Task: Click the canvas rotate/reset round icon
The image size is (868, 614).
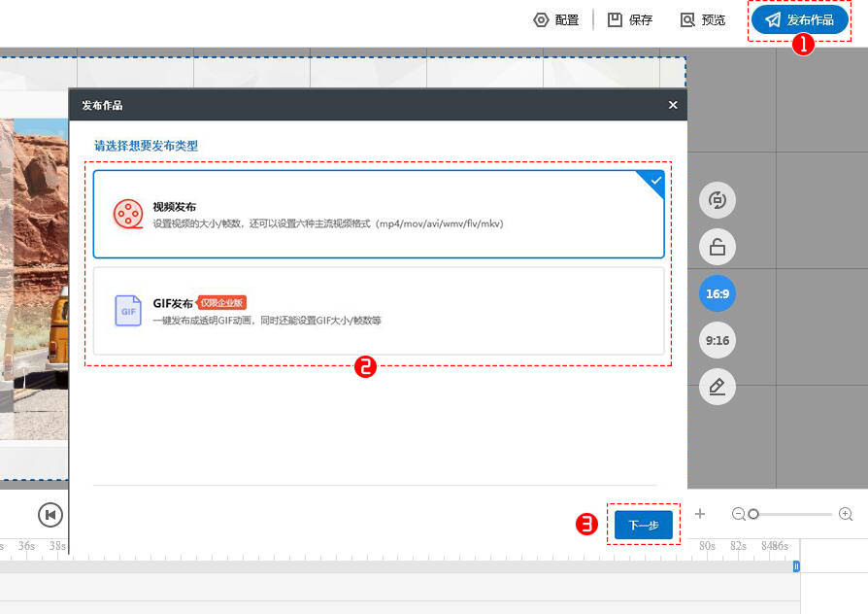Action: pyautogui.click(x=718, y=200)
